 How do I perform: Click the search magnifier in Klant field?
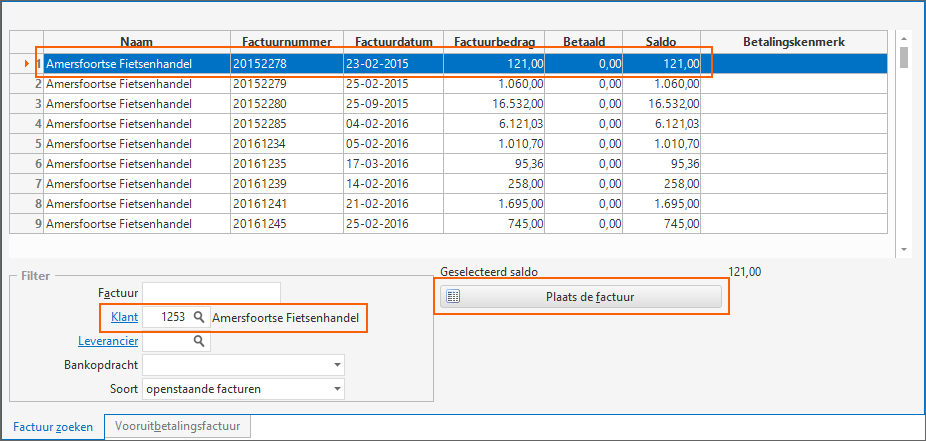[199, 317]
